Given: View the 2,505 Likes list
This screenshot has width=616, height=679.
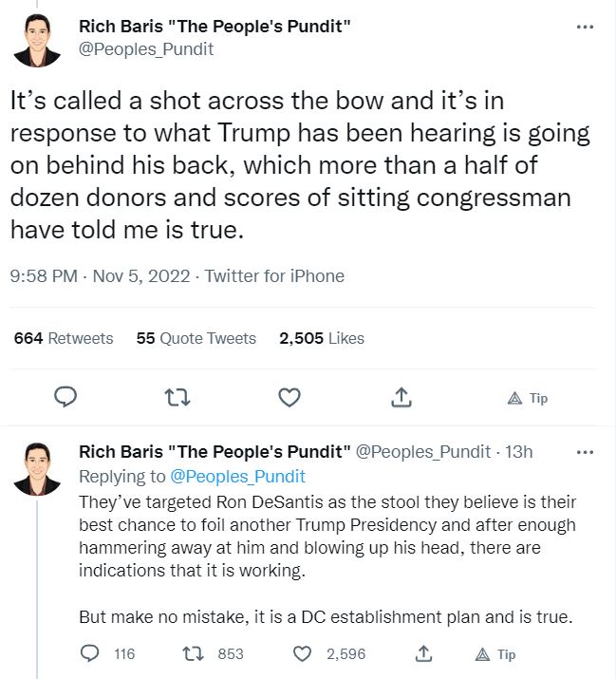Looking at the screenshot, I should pos(322,338).
